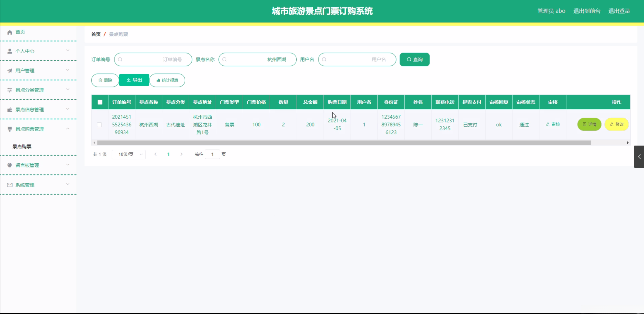Viewport: 644px width, 314px height.
Task: Open the collapsed side panel arrow tab
Action: click(x=639, y=157)
